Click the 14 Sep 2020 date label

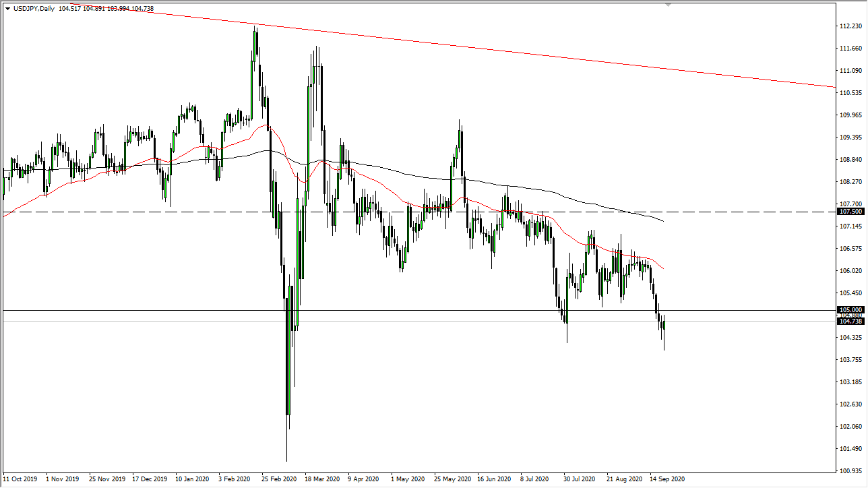tap(668, 479)
